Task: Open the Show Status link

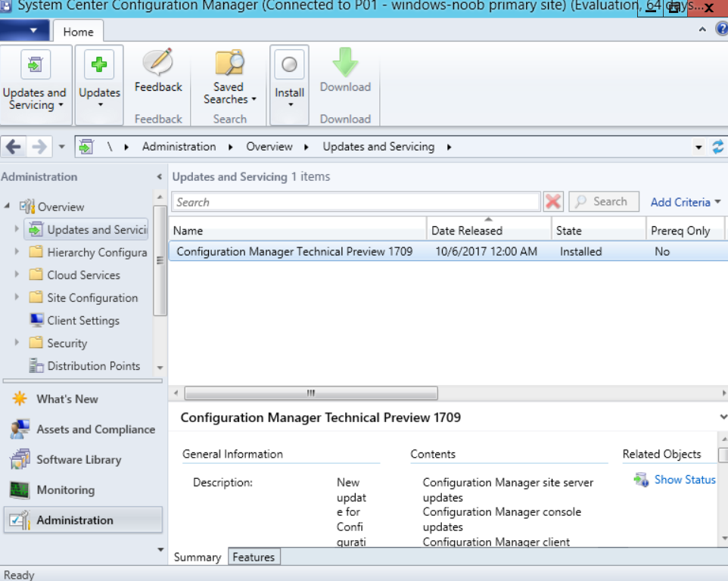Action: tap(685, 480)
